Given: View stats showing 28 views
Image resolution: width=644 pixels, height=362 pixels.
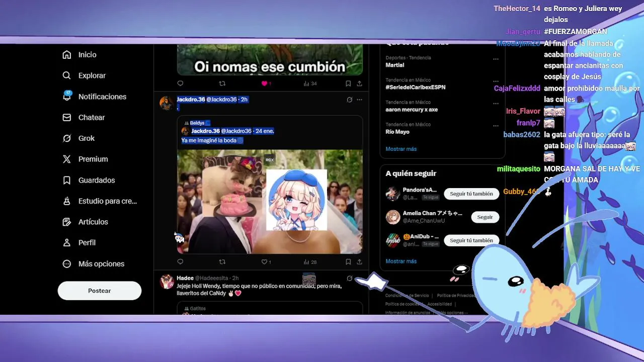Looking at the screenshot, I should point(310,261).
